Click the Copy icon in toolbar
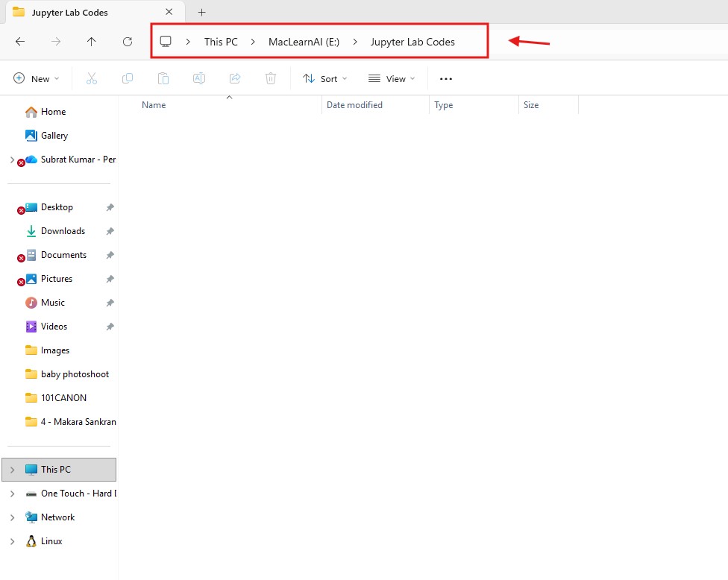 coord(128,78)
